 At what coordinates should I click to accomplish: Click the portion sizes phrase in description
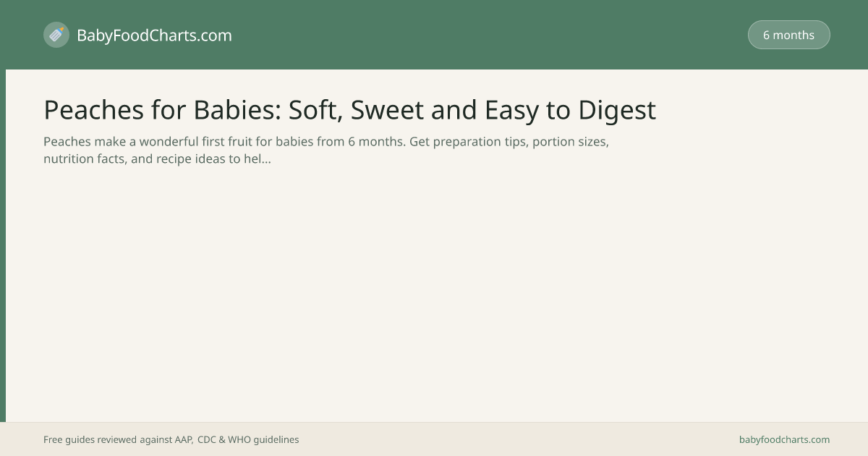(x=571, y=142)
